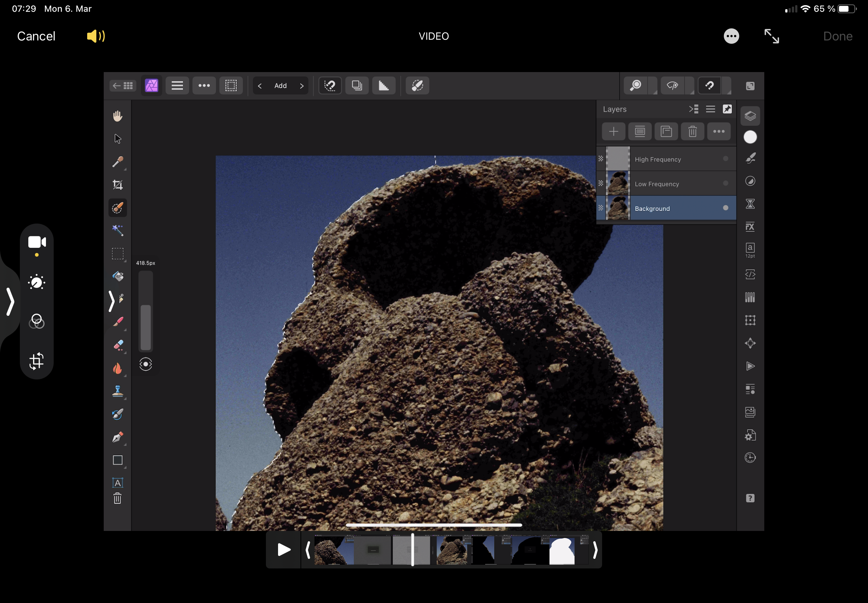This screenshot has height=603, width=868.
Task: Open the FX layer effects studio
Action: tap(750, 227)
